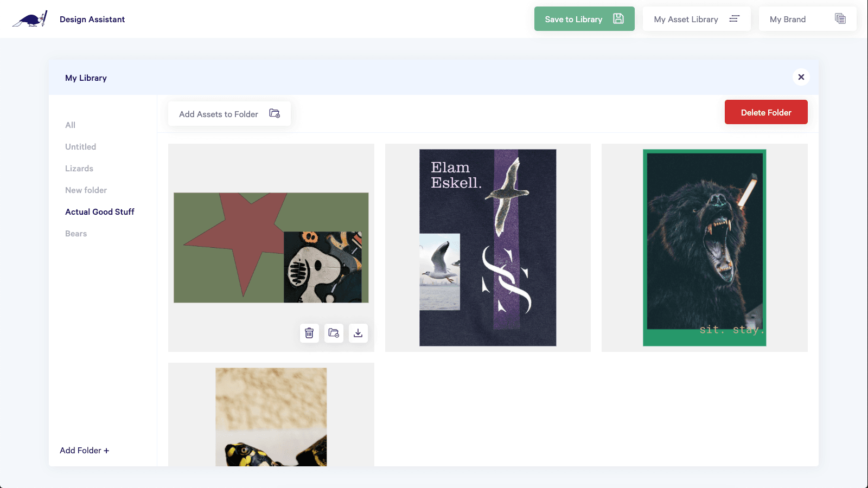
Task: Show all assets via the All filter
Action: [70, 125]
